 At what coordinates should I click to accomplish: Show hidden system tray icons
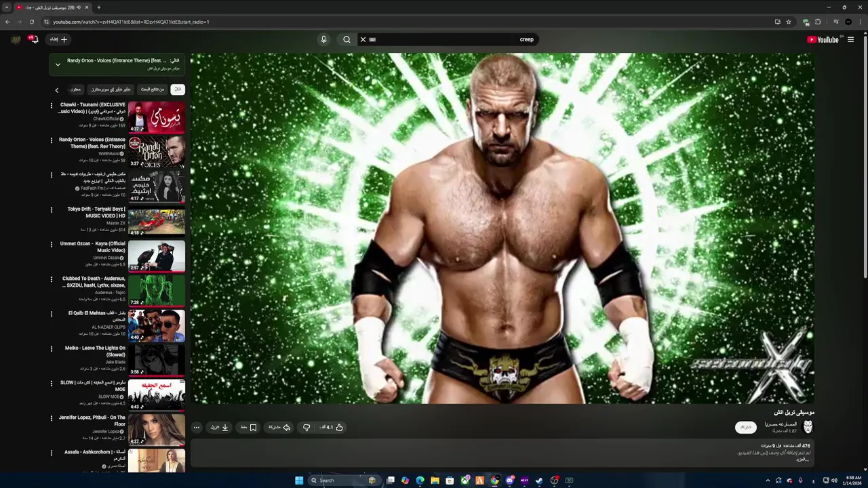768,481
